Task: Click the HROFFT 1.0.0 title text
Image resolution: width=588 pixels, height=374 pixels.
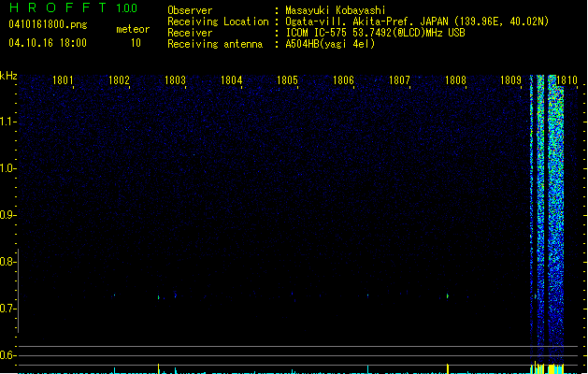Action: click(74, 7)
